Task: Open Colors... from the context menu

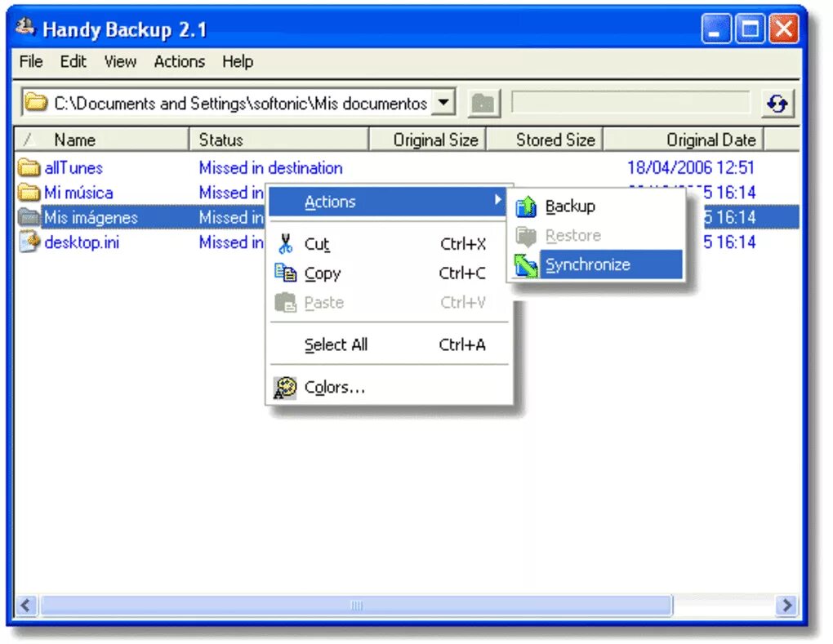Action: click(x=389, y=388)
